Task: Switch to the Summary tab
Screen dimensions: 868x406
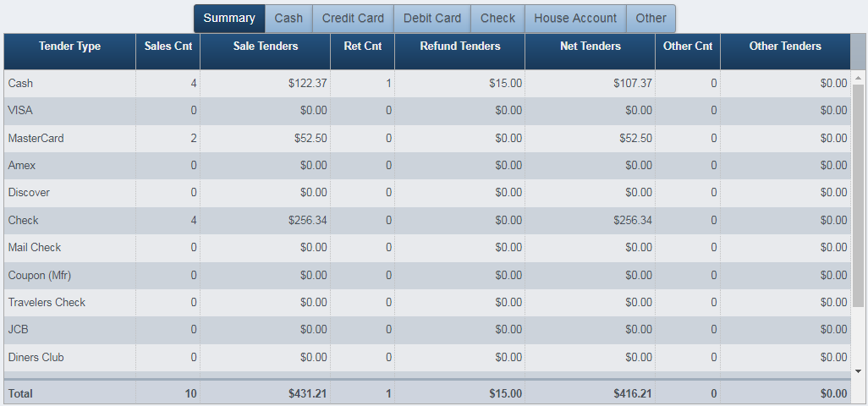Action: click(229, 19)
